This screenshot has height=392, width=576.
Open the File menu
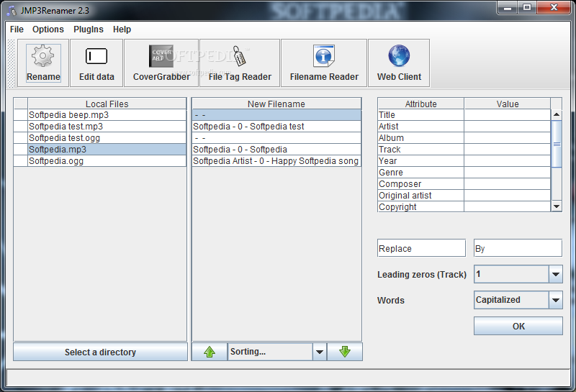point(17,29)
